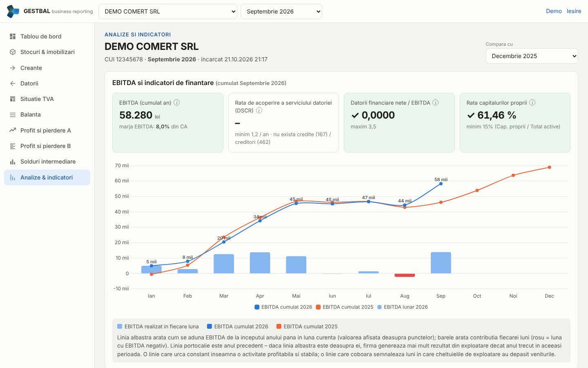This screenshot has width=588, height=368.
Task: Click the Tablou de bord grid icon
Action: tap(13, 36)
